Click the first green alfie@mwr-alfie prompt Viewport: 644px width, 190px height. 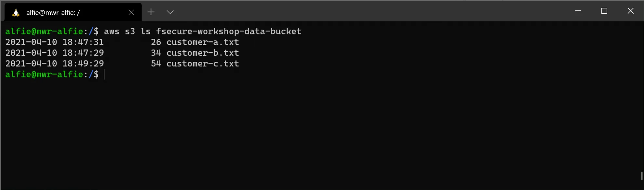tap(44, 31)
